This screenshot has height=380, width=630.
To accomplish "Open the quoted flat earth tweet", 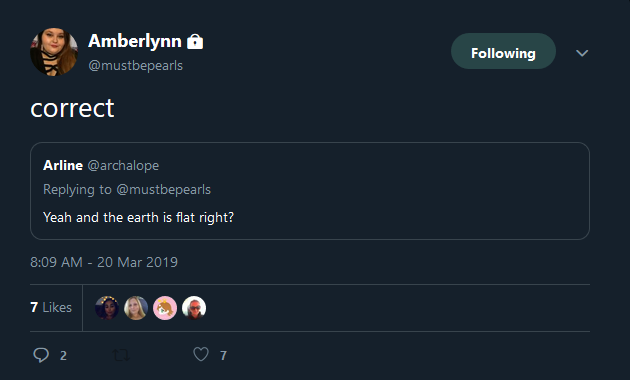I will point(310,191).
